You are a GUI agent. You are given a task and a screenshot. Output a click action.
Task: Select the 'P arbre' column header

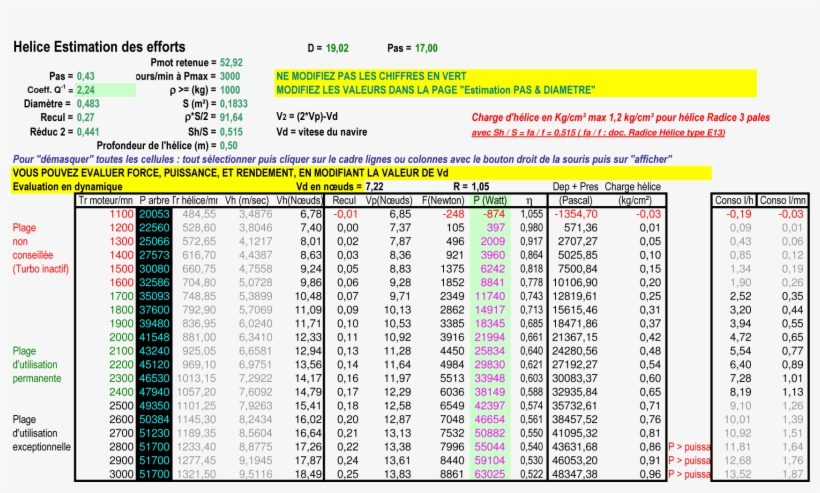point(154,200)
